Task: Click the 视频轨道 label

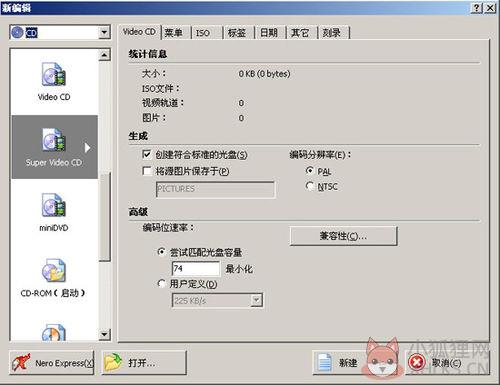Action: [x=163, y=103]
